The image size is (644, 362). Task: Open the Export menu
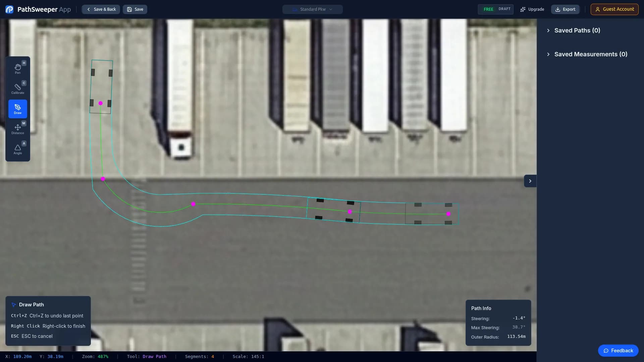[565, 9]
